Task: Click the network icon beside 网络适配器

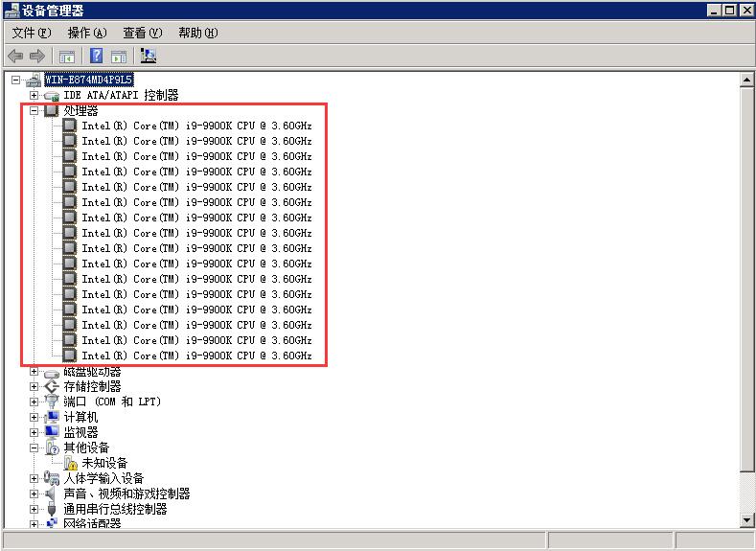Action: (x=52, y=523)
